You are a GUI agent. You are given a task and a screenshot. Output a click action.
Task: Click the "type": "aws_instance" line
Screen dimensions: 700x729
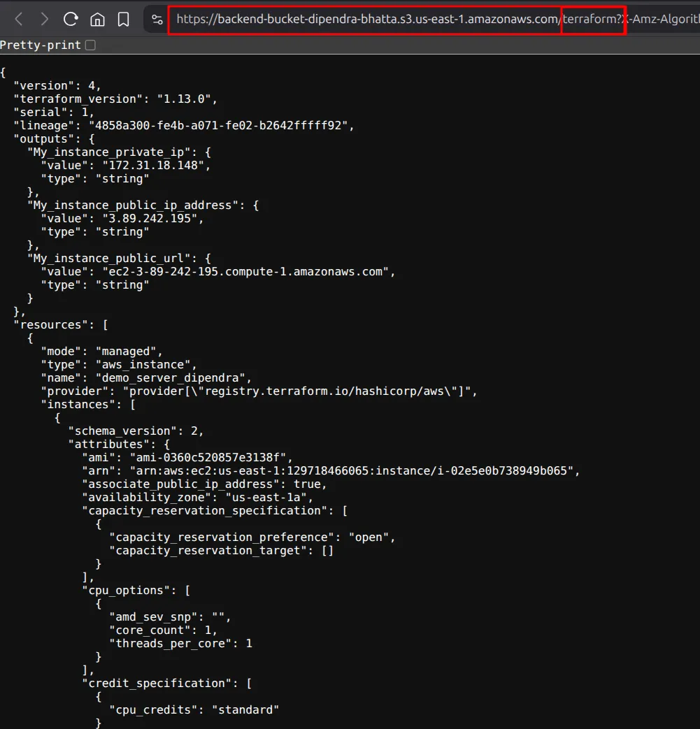[x=119, y=365]
